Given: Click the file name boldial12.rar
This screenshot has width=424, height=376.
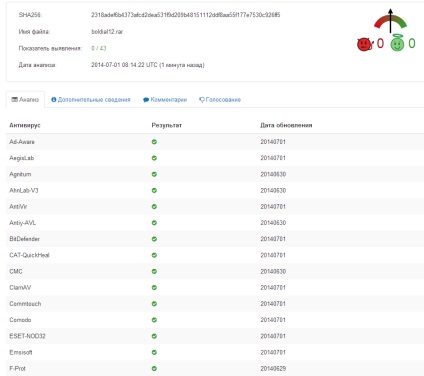Looking at the screenshot, I should point(107,32).
